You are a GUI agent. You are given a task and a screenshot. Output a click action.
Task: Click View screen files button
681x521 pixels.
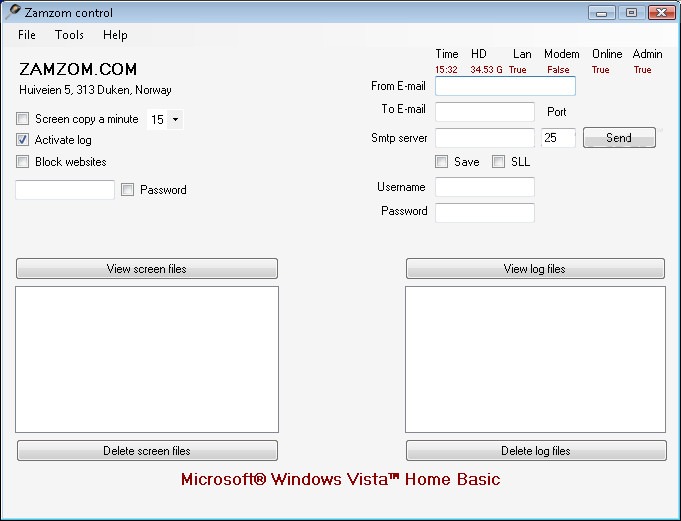[147, 269]
